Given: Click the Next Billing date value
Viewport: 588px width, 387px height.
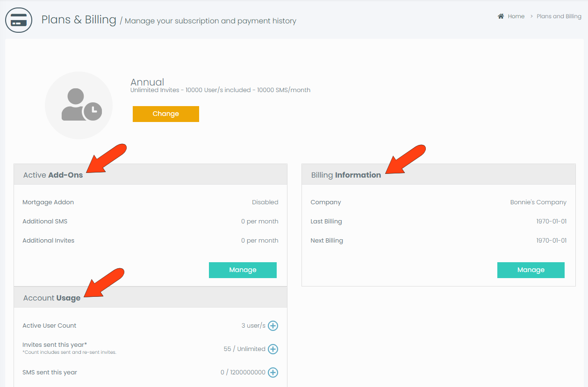Looking at the screenshot, I should click(x=552, y=240).
